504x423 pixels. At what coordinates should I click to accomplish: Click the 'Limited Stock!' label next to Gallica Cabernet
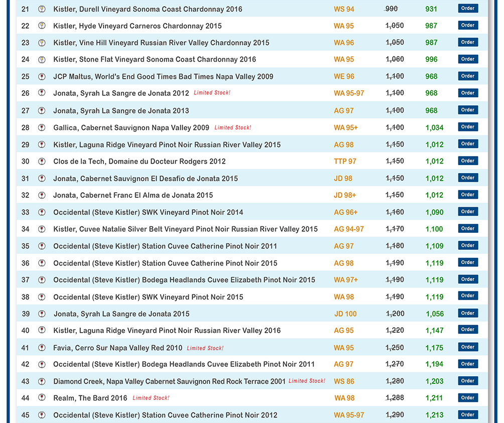point(233,127)
